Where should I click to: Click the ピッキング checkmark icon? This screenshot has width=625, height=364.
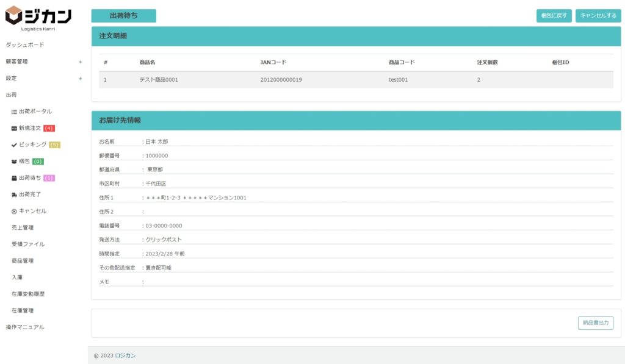[14, 145]
